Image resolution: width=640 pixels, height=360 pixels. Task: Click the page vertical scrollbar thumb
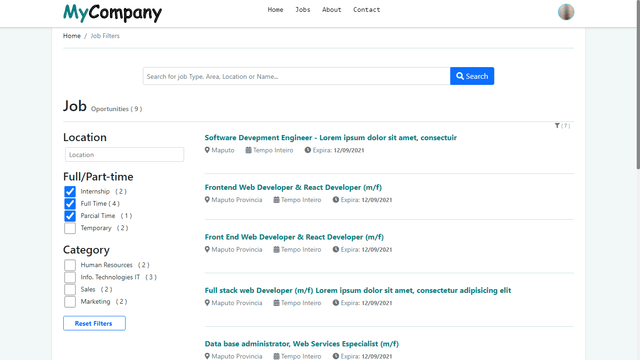coord(638,84)
